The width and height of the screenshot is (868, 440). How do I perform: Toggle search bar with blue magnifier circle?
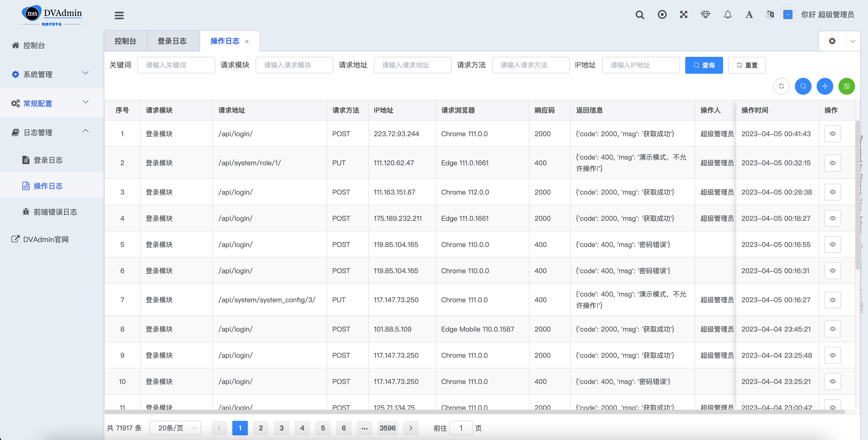point(803,86)
